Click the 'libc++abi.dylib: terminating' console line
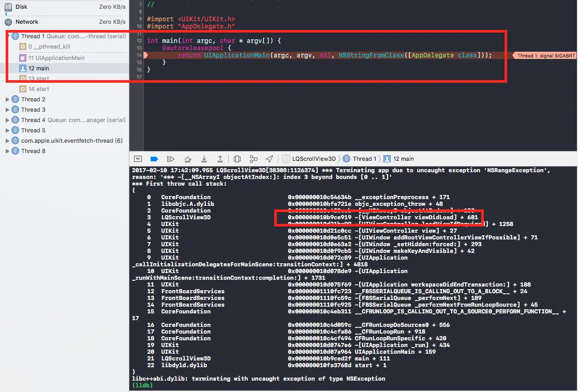Screen dimensions: 578x392 click(x=258, y=379)
